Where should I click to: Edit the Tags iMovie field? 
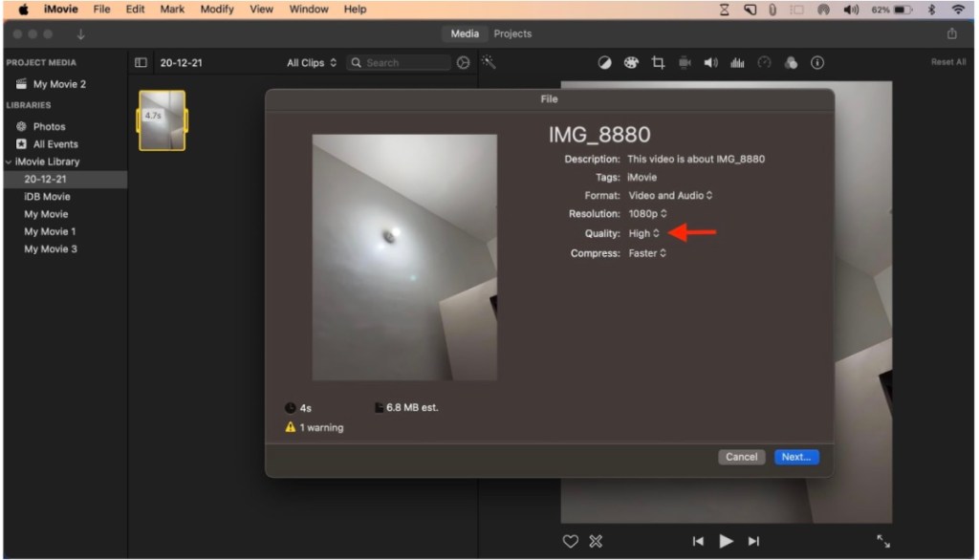point(642,178)
